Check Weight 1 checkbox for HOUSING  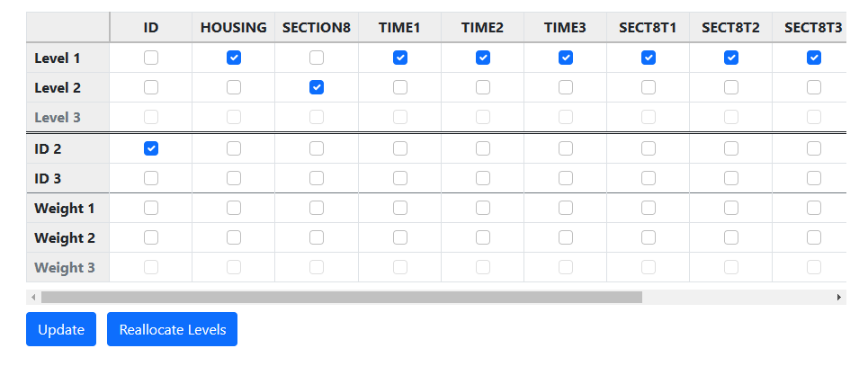point(234,208)
